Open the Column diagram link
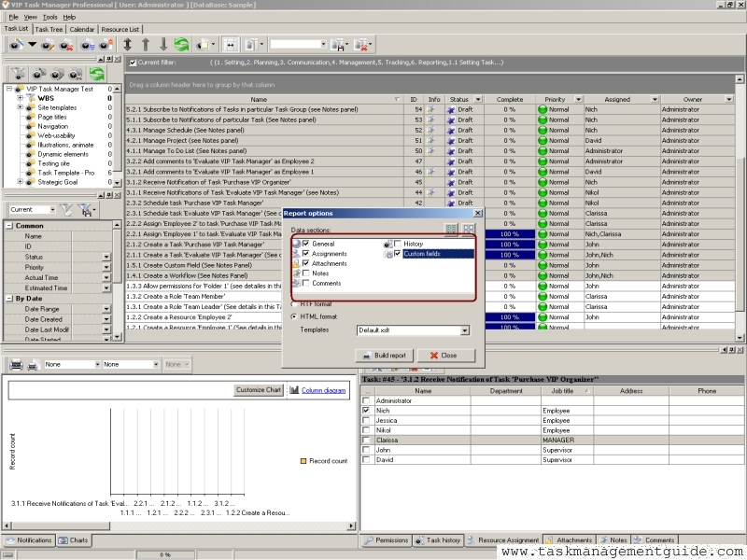The image size is (747, 560). click(323, 390)
